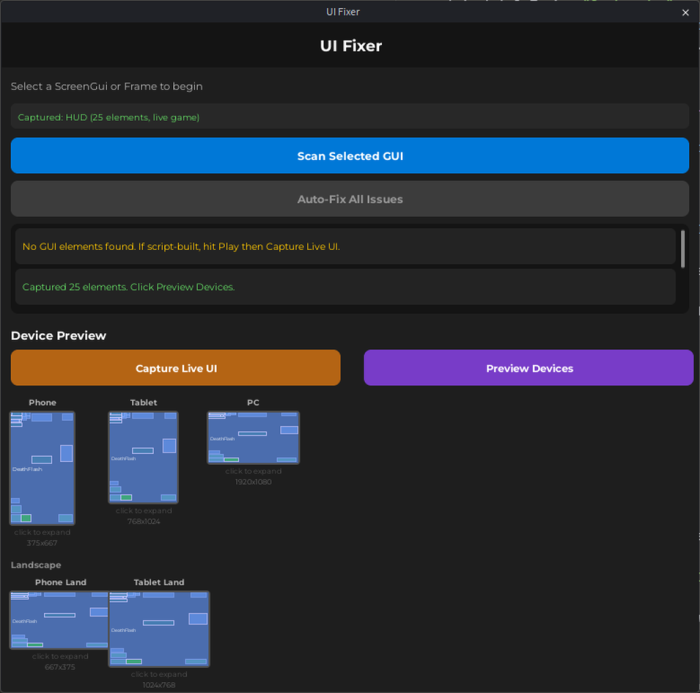Click the 375x667 resolution label
This screenshot has height=693, width=700.
coord(42,543)
